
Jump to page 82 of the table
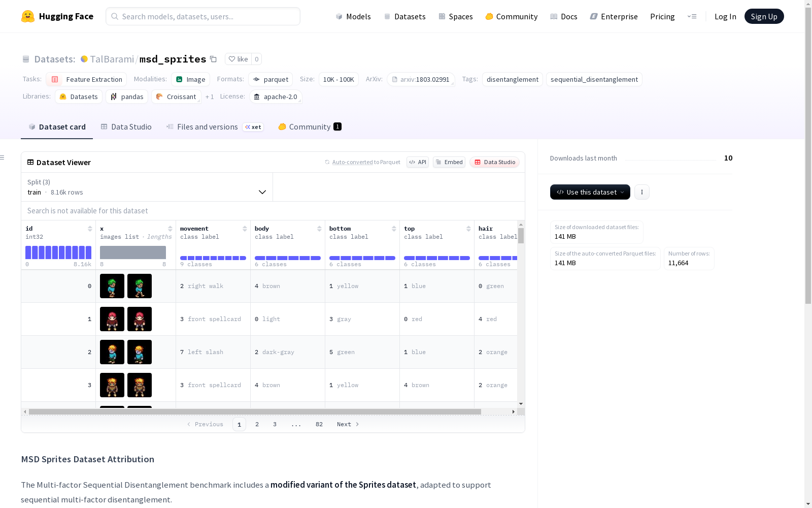click(319, 424)
